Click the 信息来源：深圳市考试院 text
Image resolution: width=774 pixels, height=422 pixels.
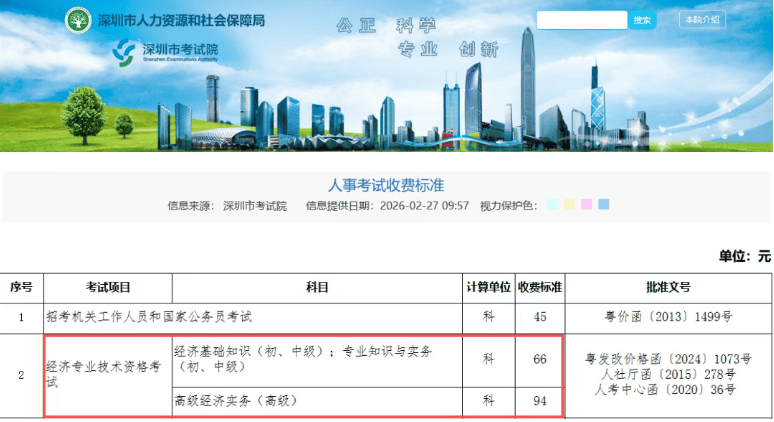tap(227, 206)
